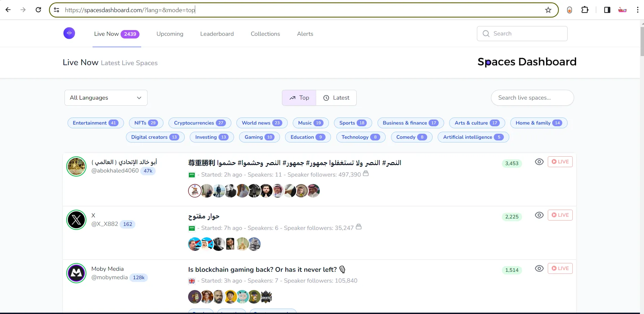Toggle eye icon for blockchain gaming space

(x=539, y=268)
